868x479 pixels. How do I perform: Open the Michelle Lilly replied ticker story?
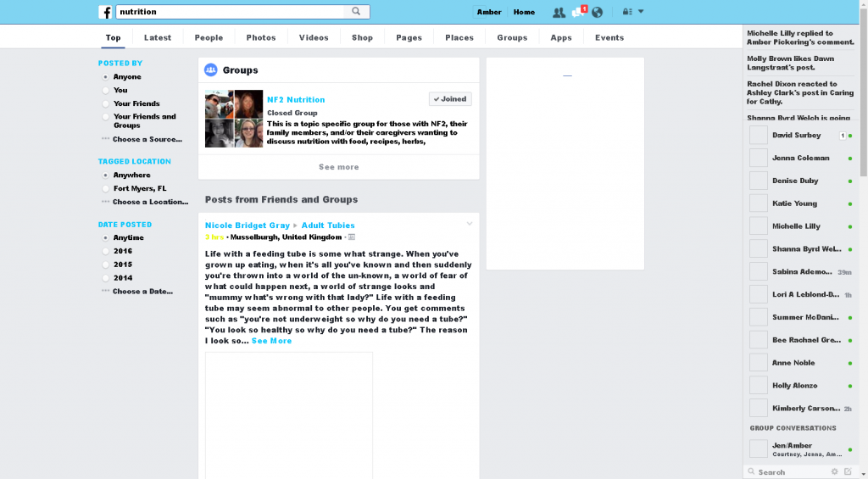pos(800,37)
